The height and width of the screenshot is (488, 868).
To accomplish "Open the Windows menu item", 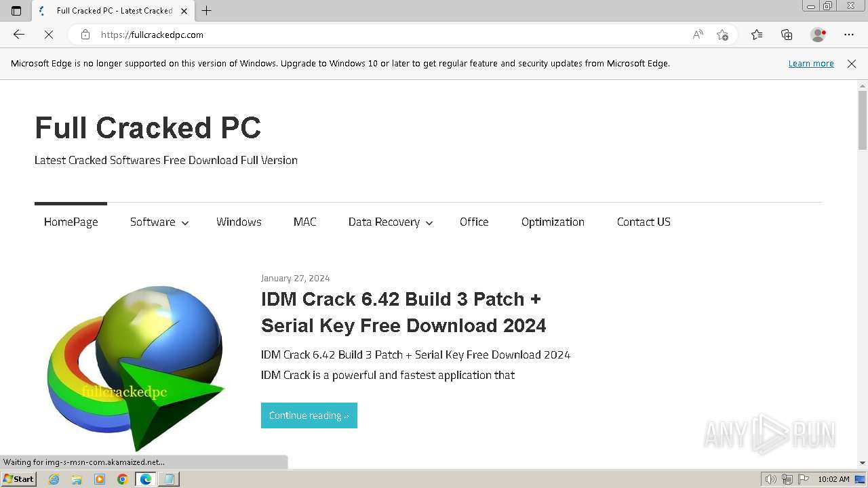I will (x=239, y=222).
